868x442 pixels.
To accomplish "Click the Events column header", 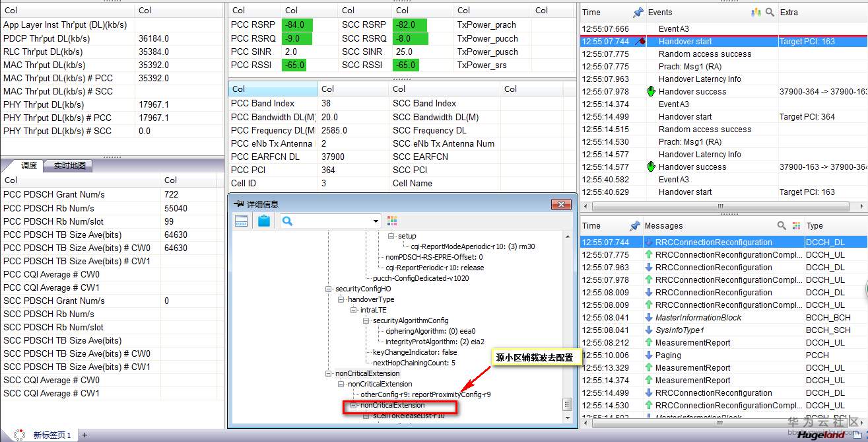I will pos(660,12).
